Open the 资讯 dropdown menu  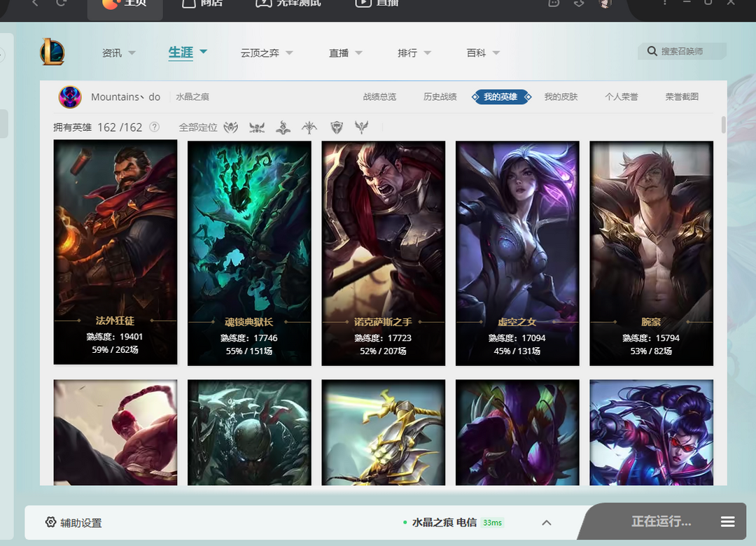pyautogui.click(x=118, y=52)
